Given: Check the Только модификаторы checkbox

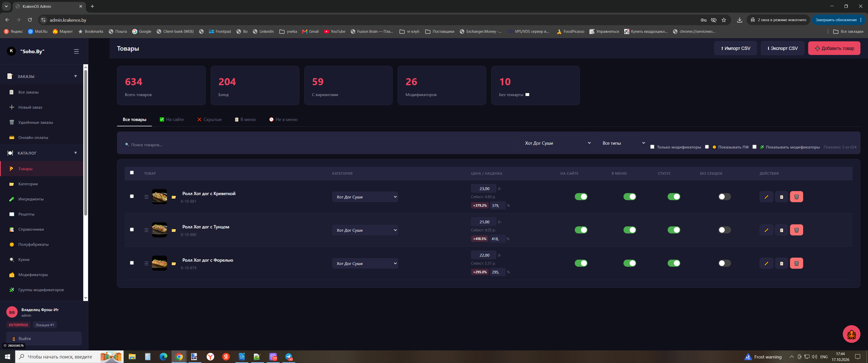Looking at the screenshot, I should 652,147.
